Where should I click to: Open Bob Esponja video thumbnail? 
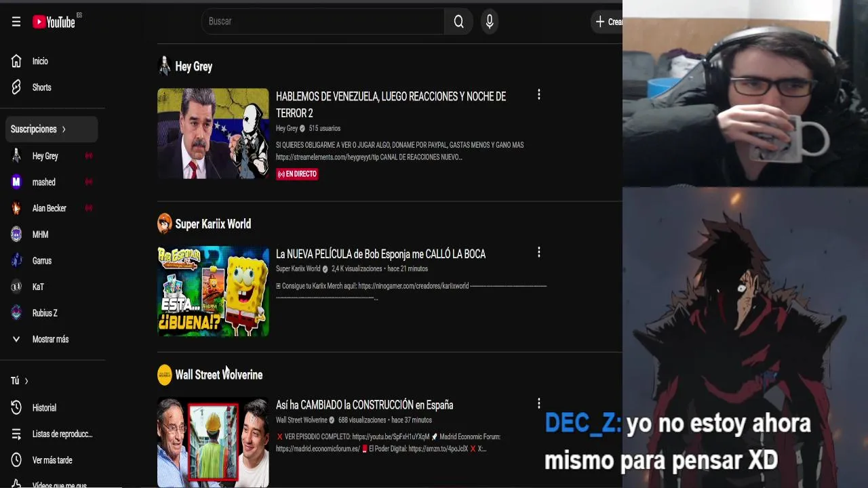tap(213, 291)
